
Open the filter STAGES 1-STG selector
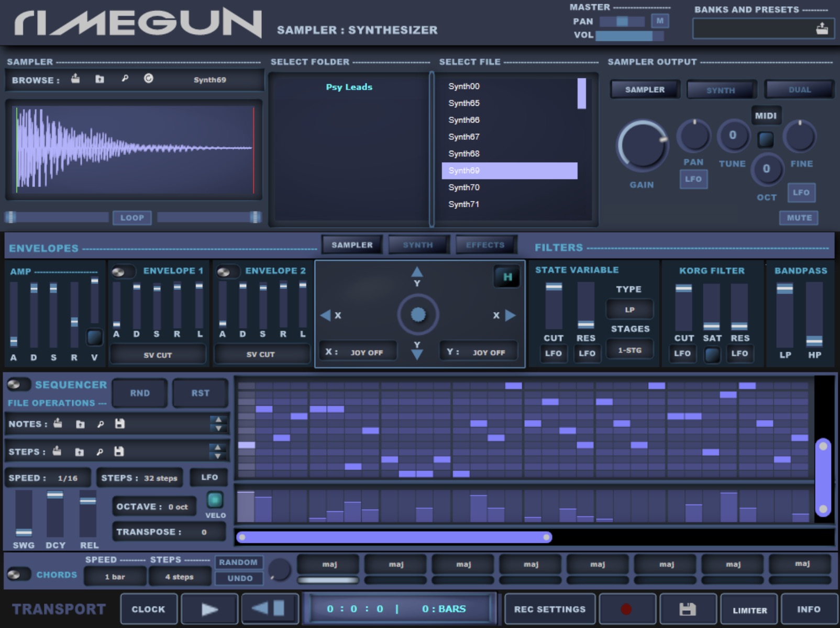[x=629, y=350]
